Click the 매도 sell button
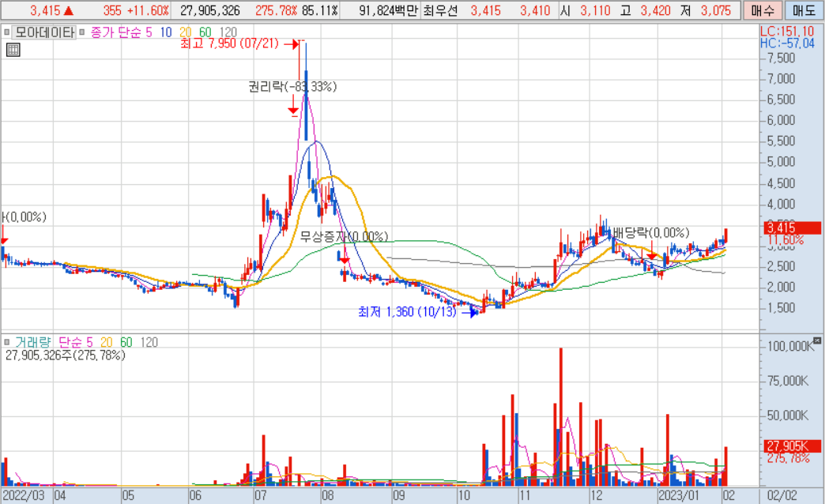This screenshot has height=504, width=825. click(x=804, y=10)
